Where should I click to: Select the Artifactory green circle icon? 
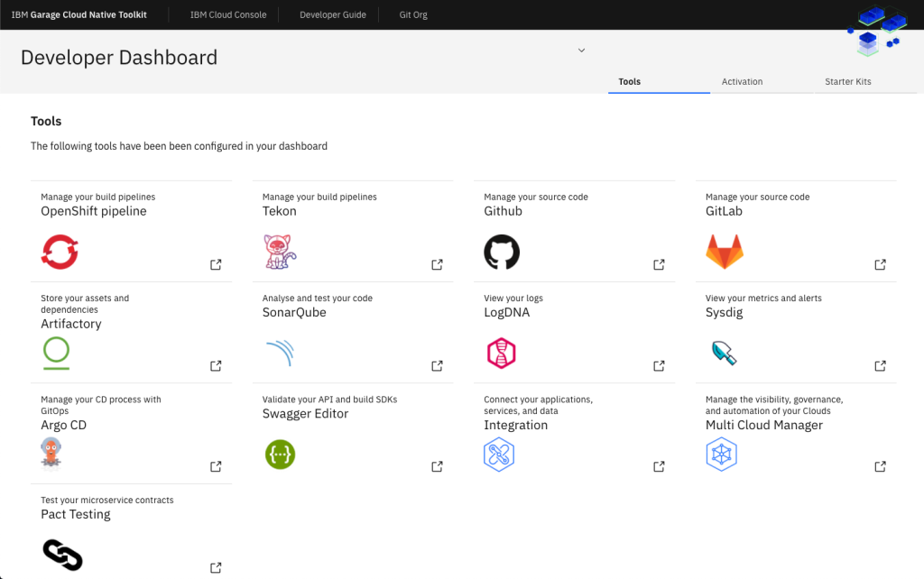coord(56,353)
